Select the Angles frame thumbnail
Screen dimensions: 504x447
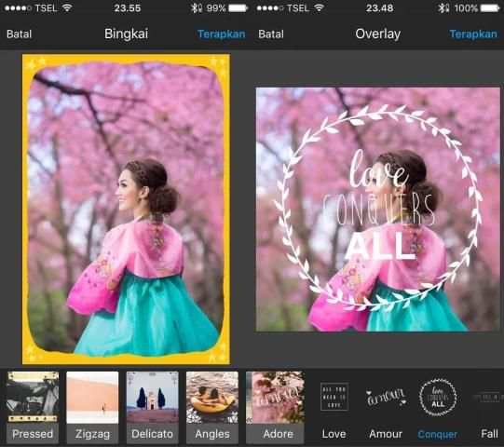pos(212,398)
